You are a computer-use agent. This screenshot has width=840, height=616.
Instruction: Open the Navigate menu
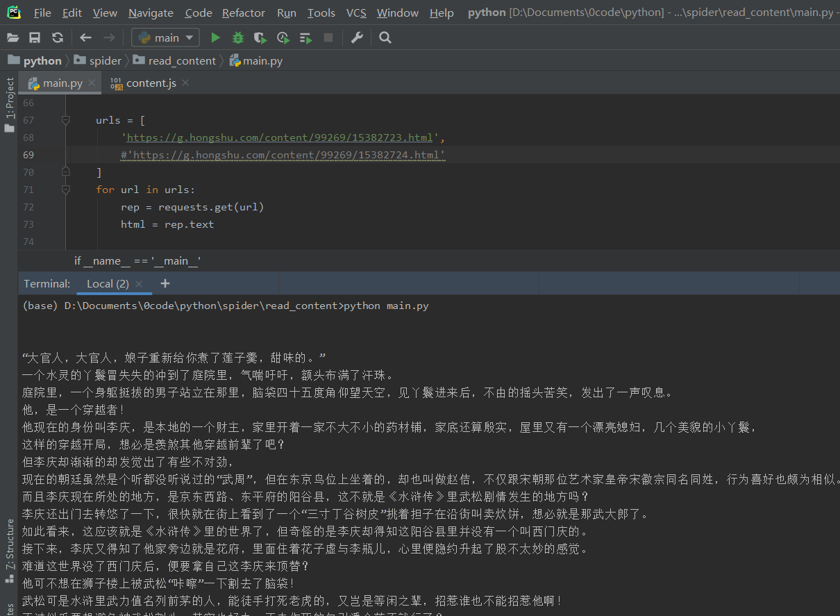pos(151,13)
